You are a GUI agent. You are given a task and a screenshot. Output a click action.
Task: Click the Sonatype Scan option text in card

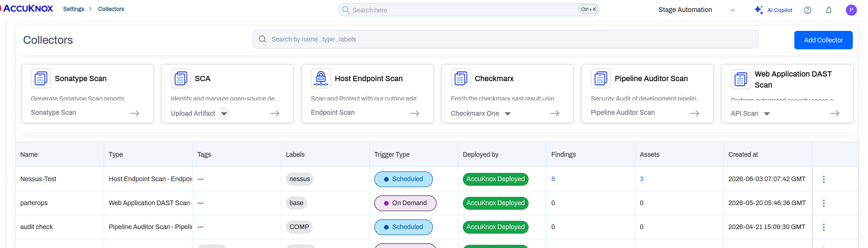point(53,112)
